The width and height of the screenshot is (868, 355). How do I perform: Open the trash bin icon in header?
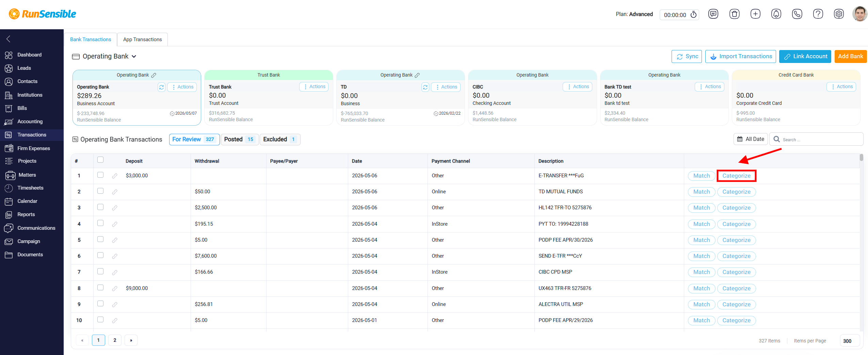point(734,14)
